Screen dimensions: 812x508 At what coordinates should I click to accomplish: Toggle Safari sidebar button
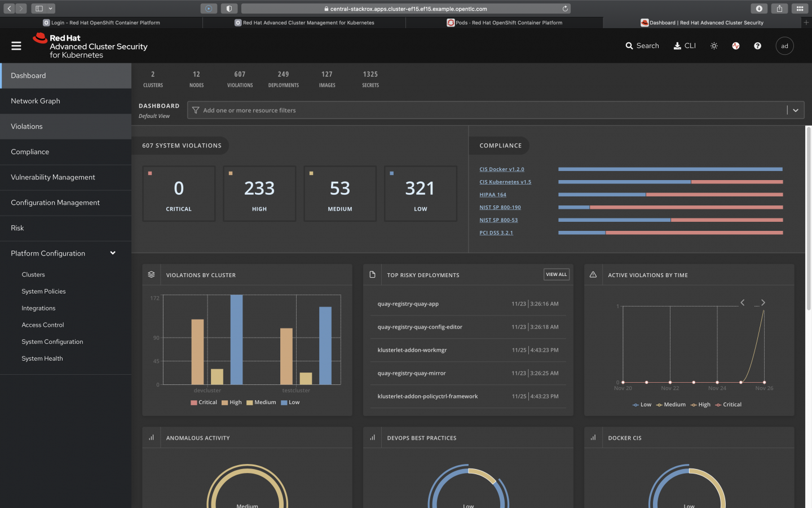39,8
